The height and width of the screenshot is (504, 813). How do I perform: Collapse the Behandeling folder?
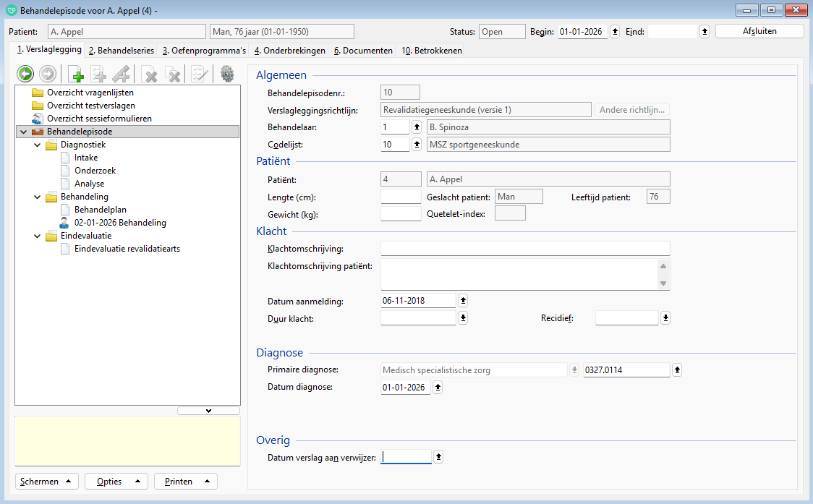pyautogui.click(x=38, y=197)
